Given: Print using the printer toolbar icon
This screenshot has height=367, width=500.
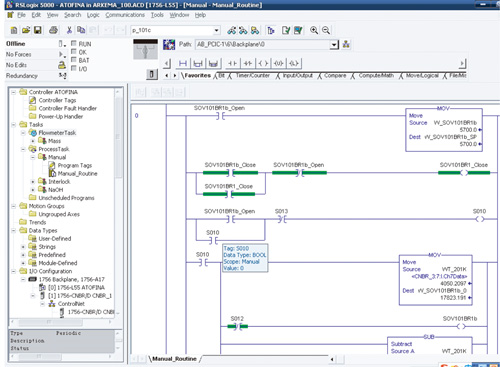Looking at the screenshot, I should tap(53, 30).
